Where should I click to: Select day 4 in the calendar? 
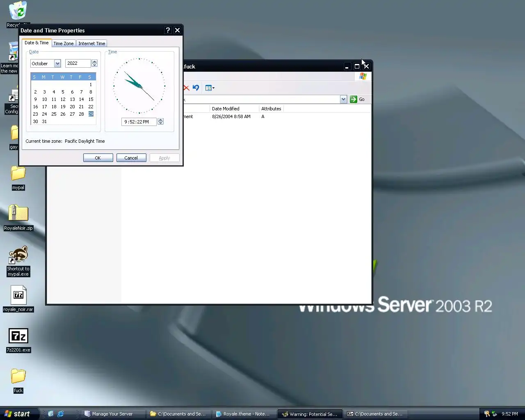(x=54, y=92)
